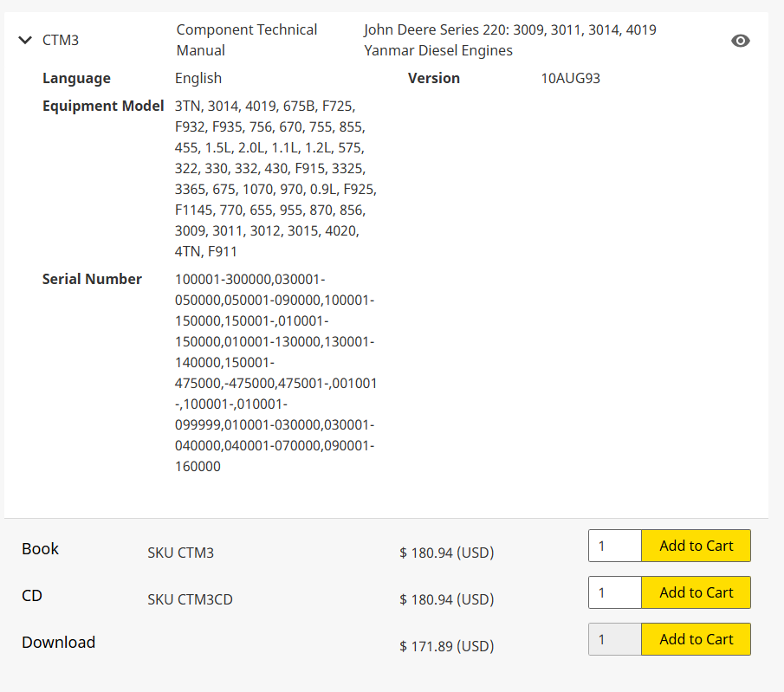Click the version date 10AUG93
This screenshot has height=692, width=784.
(x=570, y=78)
